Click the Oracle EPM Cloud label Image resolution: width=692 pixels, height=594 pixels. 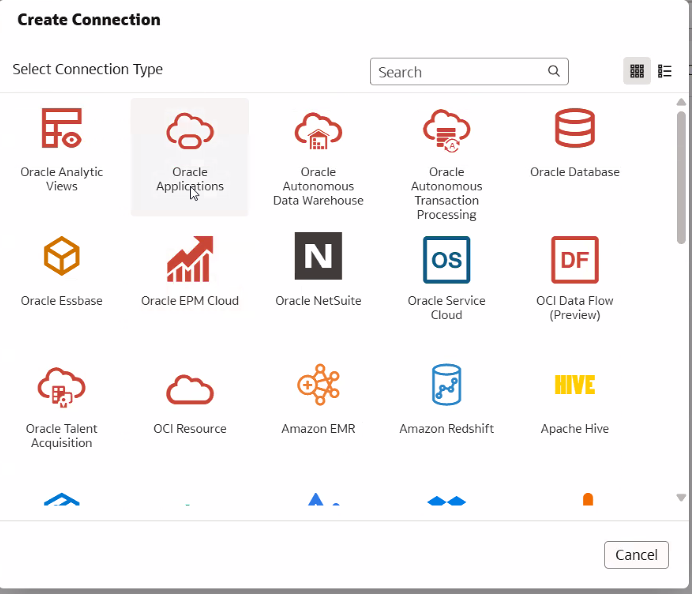click(x=190, y=301)
